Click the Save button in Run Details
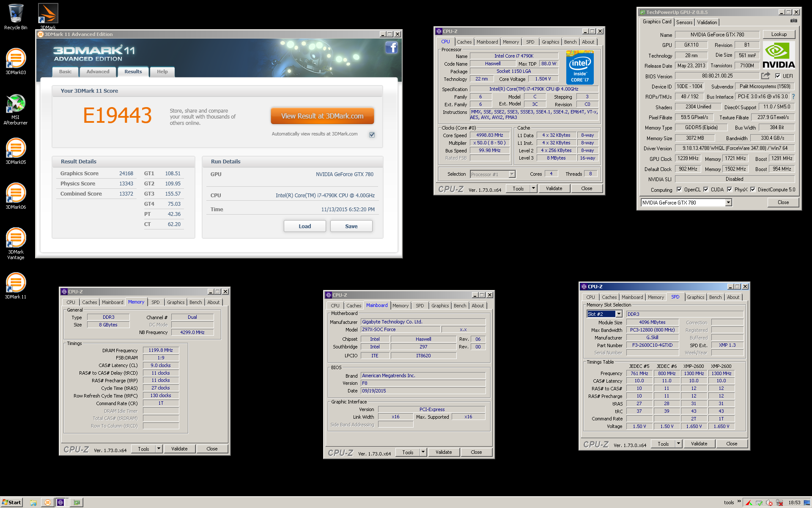Image resolution: width=812 pixels, height=508 pixels. click(x=351, y=226)
